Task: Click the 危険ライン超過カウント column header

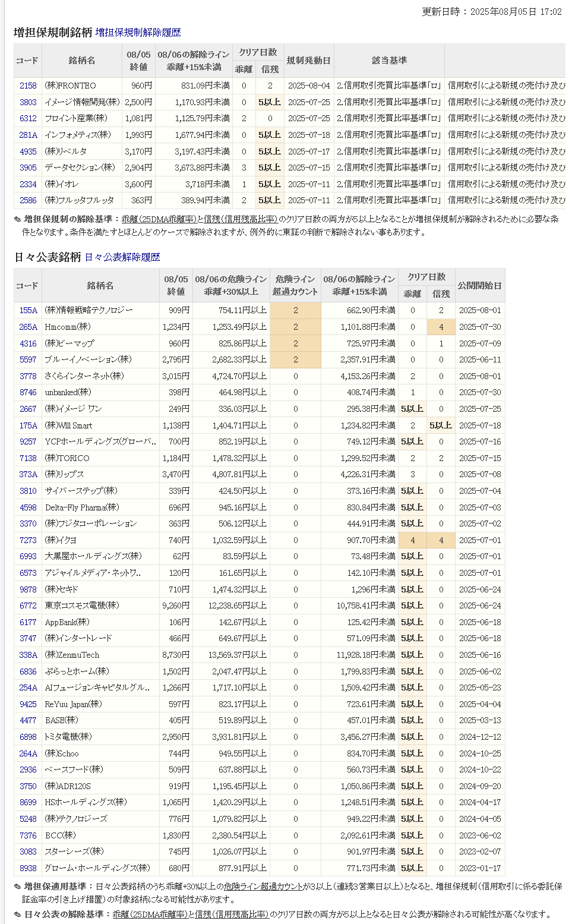Action: [x=295, y=286]
